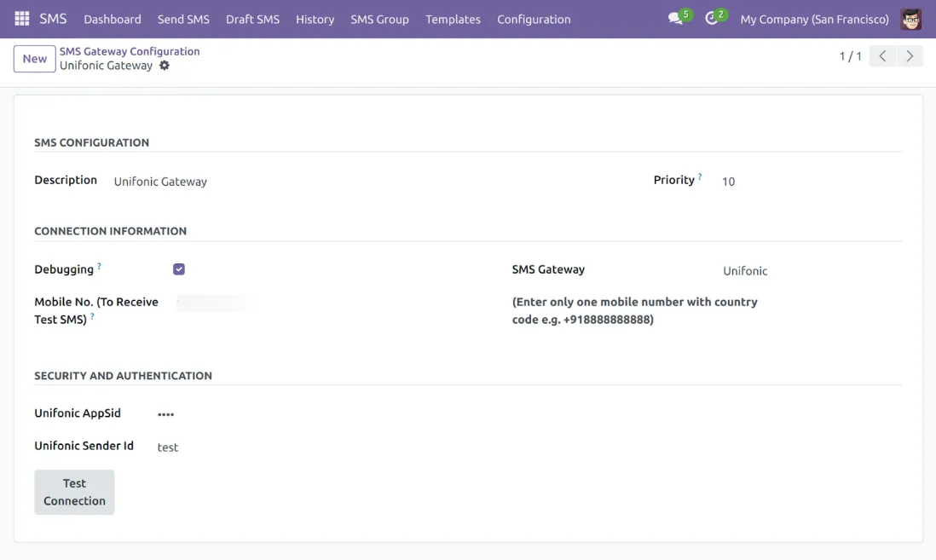Open the conversations chat bubble icon
This screenshot has width=936, height=560.
676,19
